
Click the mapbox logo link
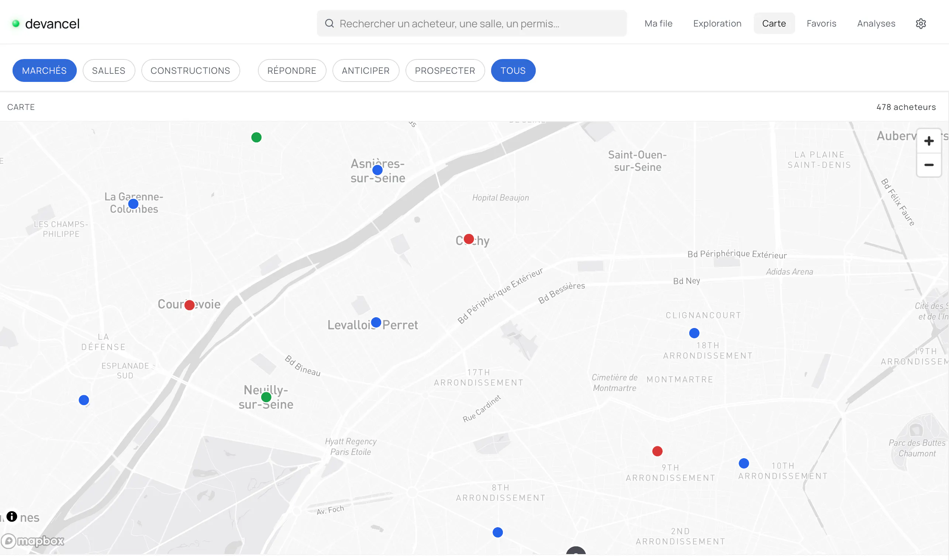click(33, 541)
